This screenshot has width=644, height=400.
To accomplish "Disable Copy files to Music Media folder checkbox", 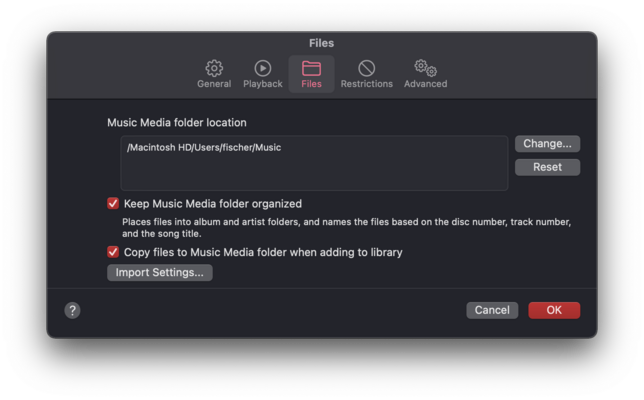I will pyautogui.click(x=113, y=252).
